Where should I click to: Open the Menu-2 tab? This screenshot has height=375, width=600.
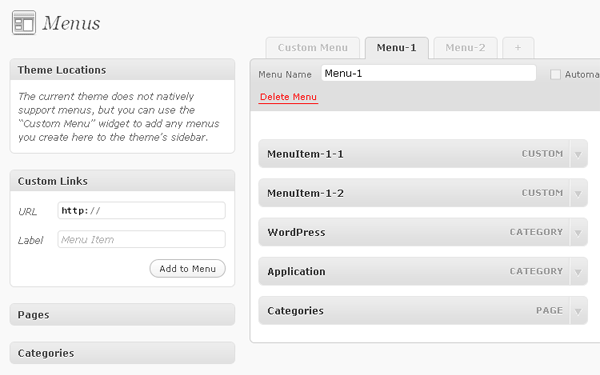click(x=465, y=48)
